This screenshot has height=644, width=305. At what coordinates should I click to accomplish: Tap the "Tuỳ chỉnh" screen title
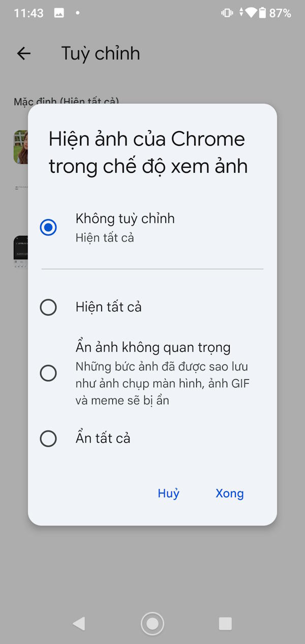pos(101,53)
